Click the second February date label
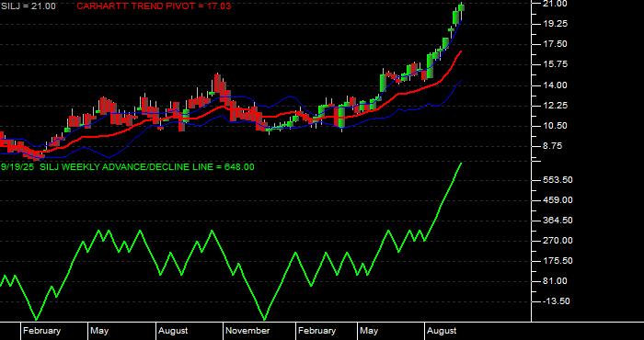The height and width of the screenshot is (340, 644). click(x=317, y=331)
